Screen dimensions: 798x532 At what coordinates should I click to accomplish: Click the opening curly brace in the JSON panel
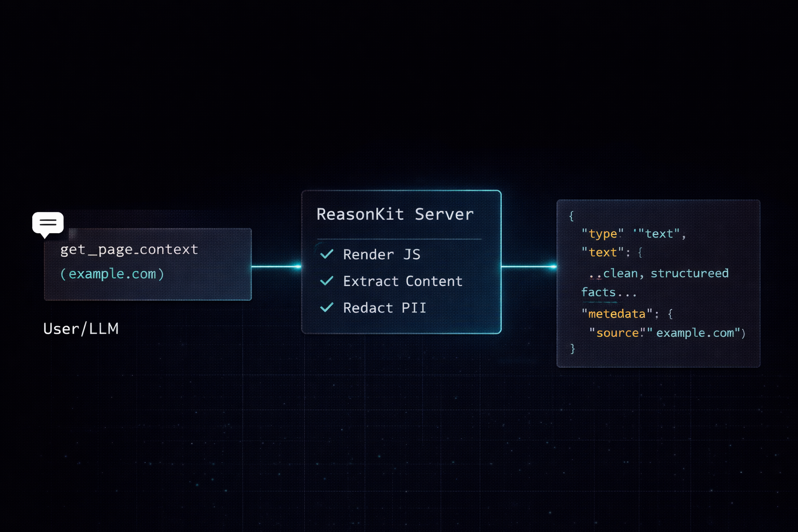(571, 216)
